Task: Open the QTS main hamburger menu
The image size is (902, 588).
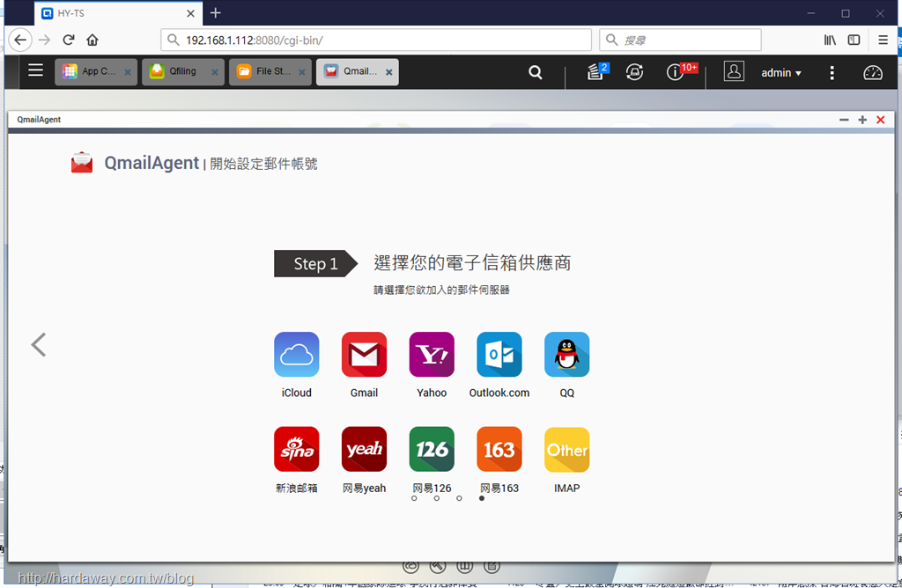Action: pos(35,70)
